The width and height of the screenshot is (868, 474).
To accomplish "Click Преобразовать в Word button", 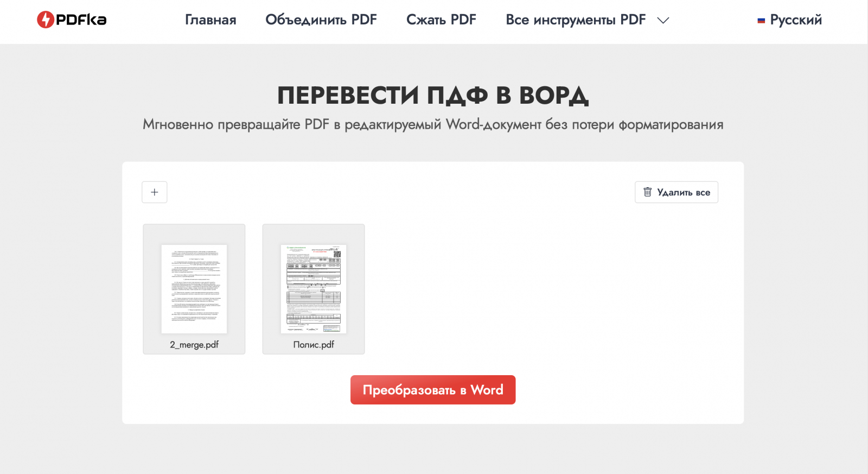I will pos(433,390).
